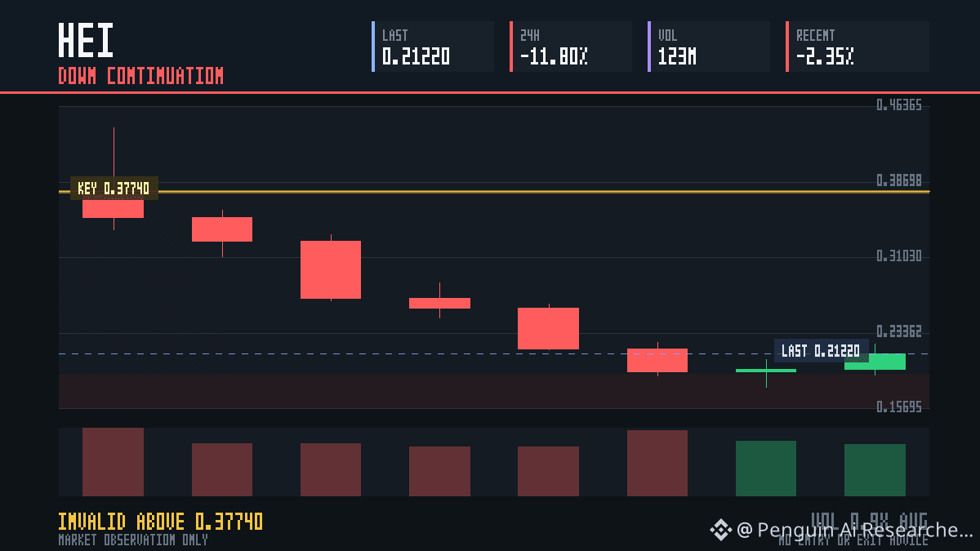
Task: Click the third red volume bar
Action: tap(331, 469)
